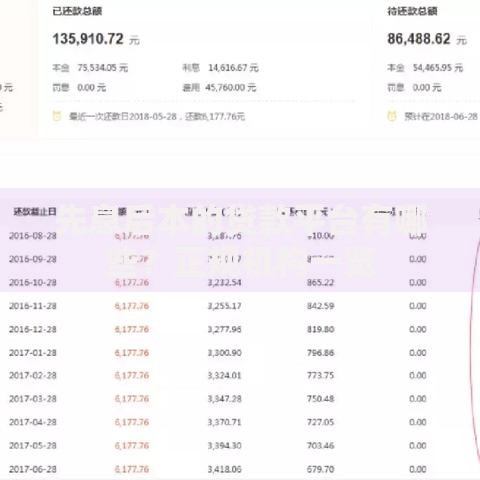
Task: Select the date cell 2016-11-28
Action: click(33, 306)
